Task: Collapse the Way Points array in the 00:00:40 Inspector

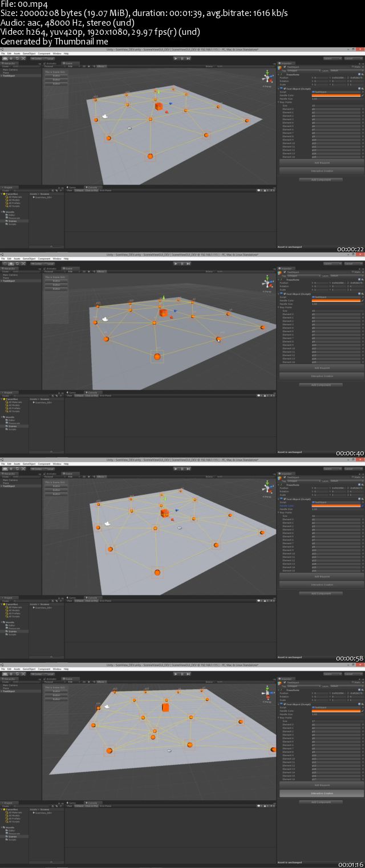Action: pyautogui.click(x=278, y=307)
